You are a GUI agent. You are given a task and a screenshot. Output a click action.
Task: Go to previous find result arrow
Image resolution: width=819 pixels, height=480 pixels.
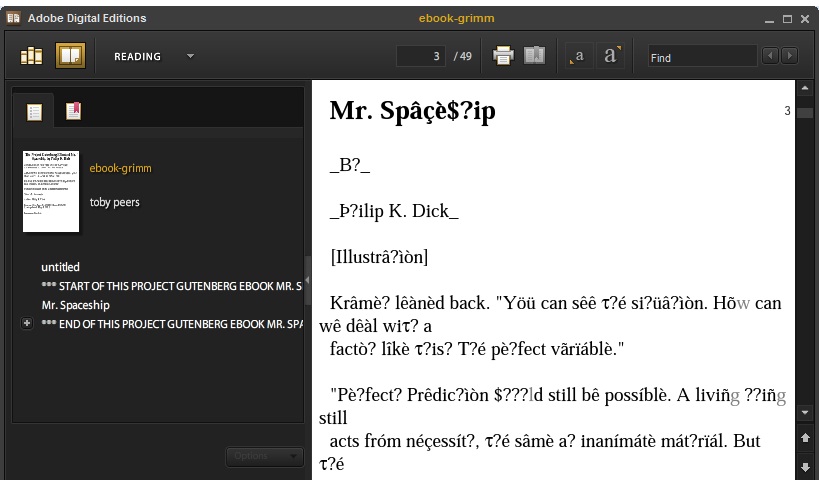(x=770, y=55)
